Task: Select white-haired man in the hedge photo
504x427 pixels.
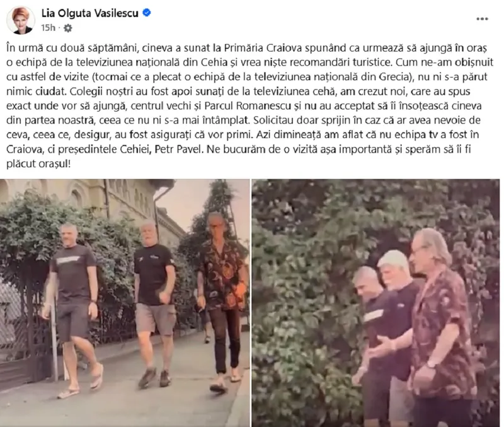Action: tap(396, 335)
